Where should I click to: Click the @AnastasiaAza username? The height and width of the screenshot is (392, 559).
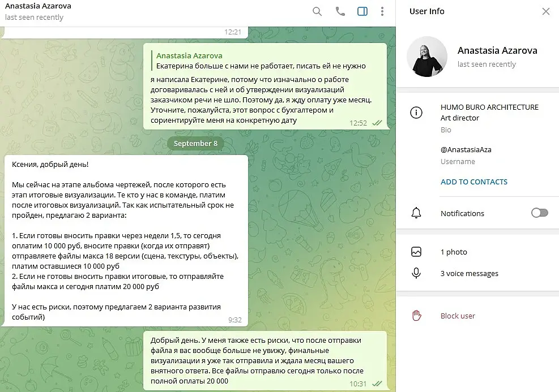(x=466, y=149)
